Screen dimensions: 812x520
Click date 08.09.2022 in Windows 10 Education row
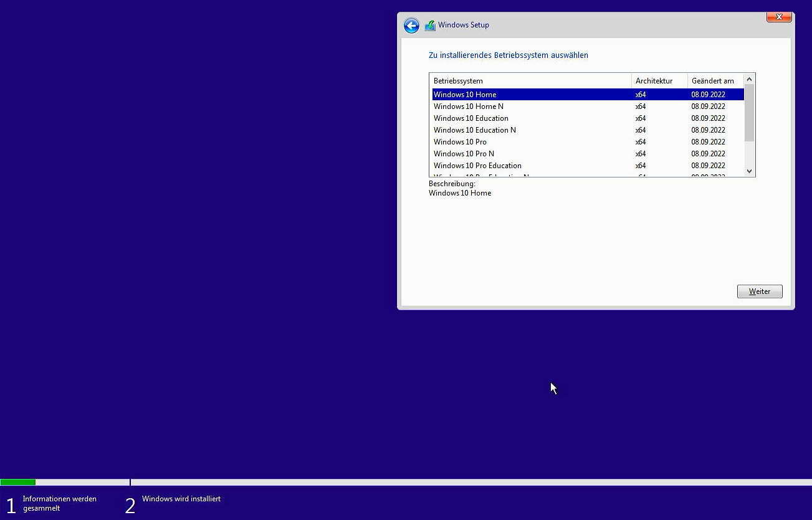[708, 118]
